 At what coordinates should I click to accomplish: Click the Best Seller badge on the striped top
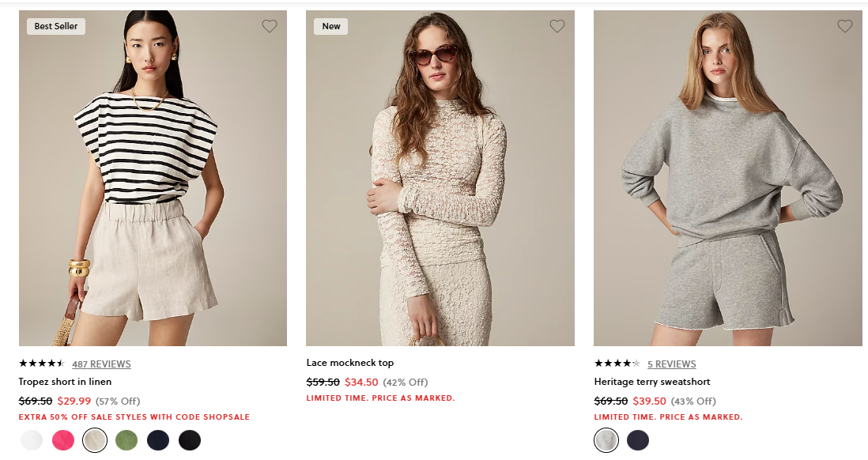coord(55,26)
